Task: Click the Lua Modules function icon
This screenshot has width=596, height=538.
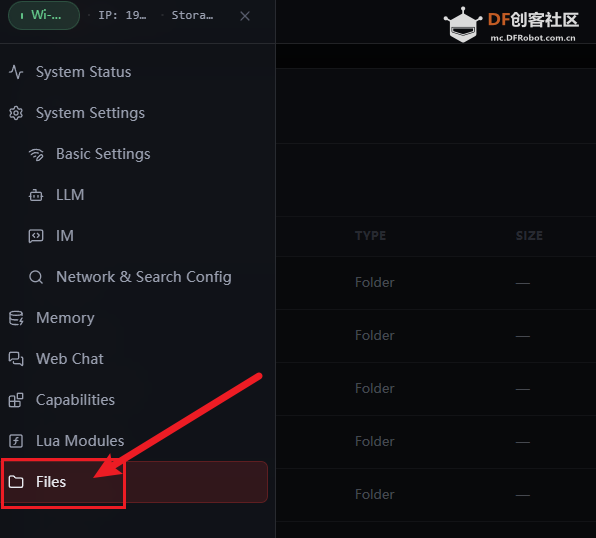Action: (x=16, y=441)
